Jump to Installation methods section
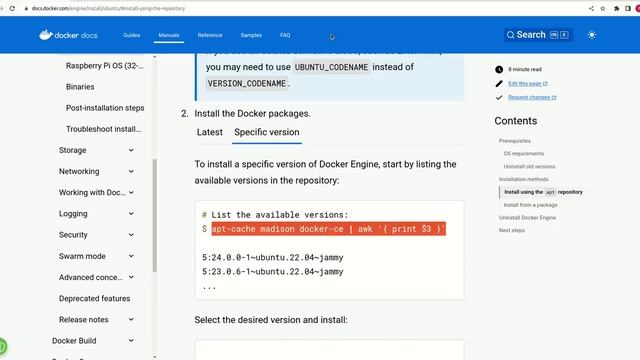The image size is (640, 360). click(523, 179)
